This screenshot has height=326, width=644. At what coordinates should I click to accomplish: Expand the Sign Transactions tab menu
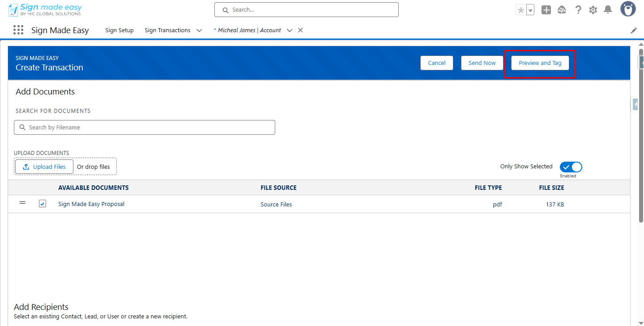tap(199, 30)
